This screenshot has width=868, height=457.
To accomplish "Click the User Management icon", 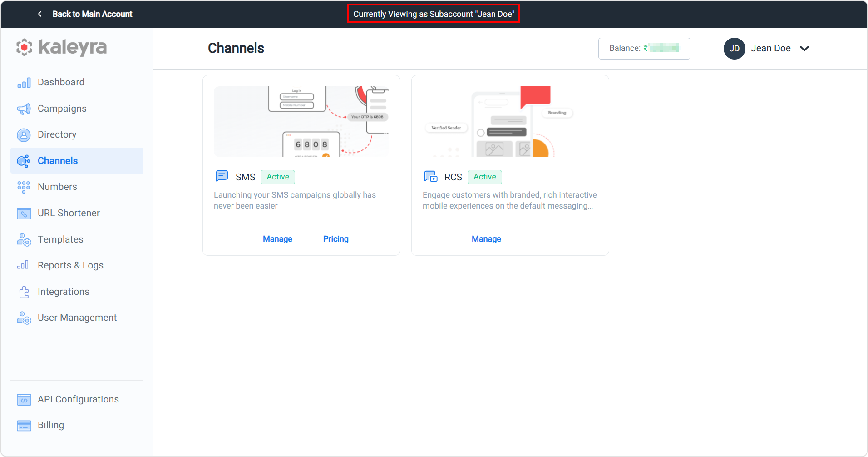I will [x=24, y=318].
